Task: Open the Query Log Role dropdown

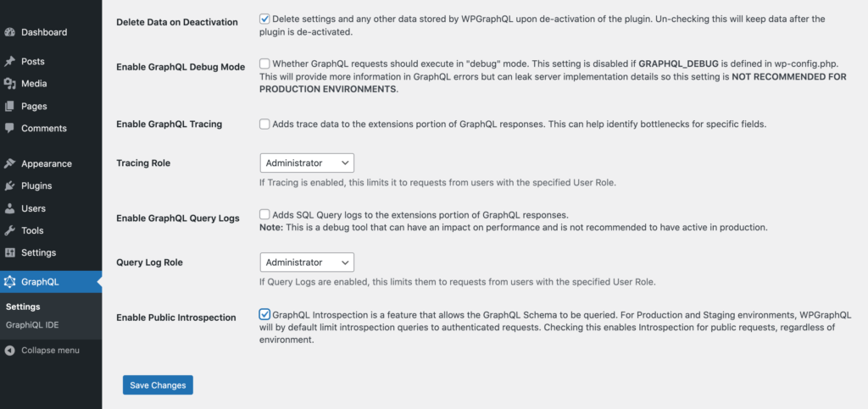Action: tap(307, 262)
